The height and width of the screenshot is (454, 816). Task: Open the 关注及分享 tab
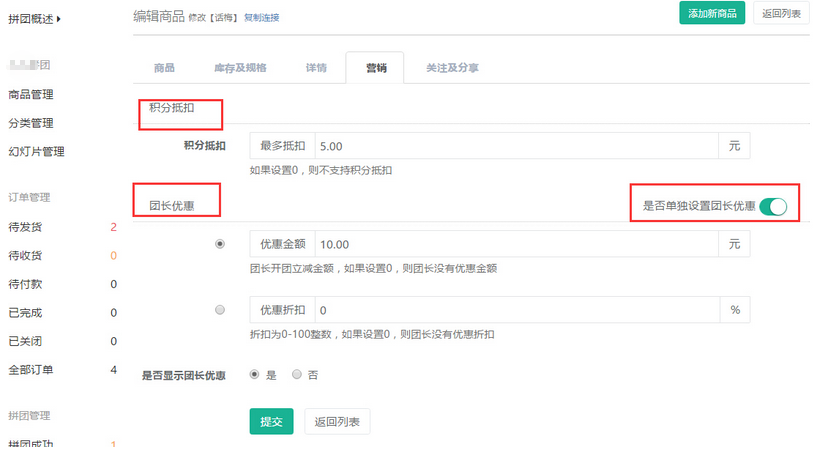click(x=451, y=68)
